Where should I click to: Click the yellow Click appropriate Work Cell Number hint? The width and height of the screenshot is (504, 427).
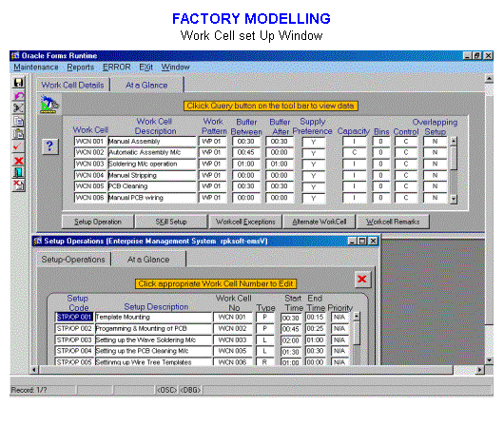click(x=216, y=284)
